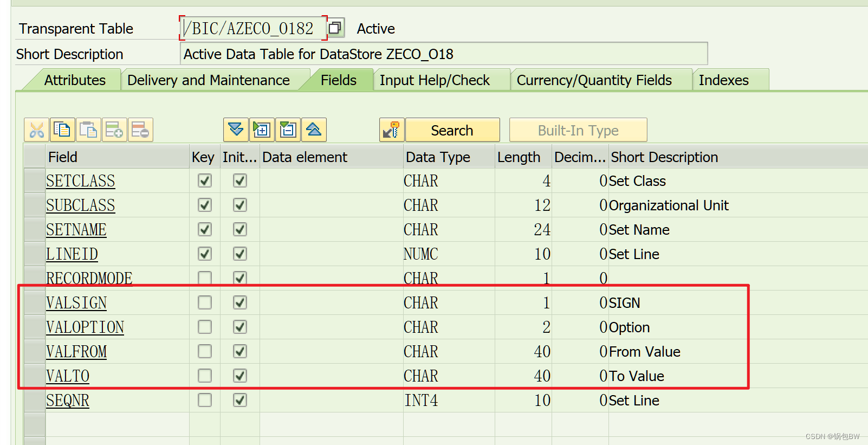Open the SEQNR field link
This screenshot has height=445, width=868.
click(68, 401)
